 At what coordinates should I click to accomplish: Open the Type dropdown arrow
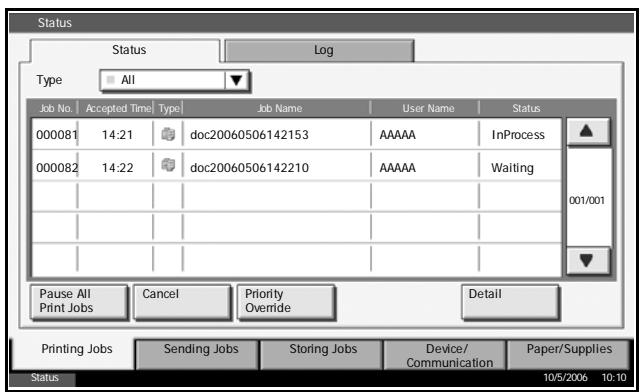pos(236,80)
